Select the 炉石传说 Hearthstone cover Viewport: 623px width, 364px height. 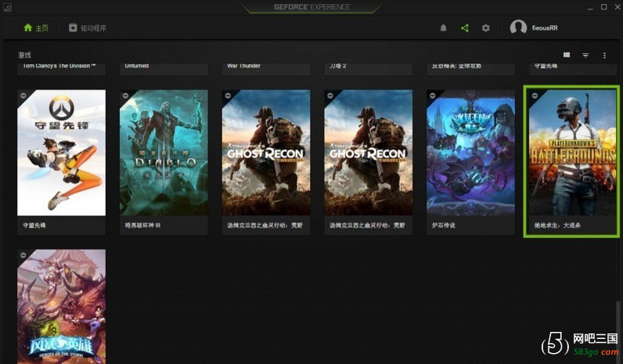click(471, 153)
